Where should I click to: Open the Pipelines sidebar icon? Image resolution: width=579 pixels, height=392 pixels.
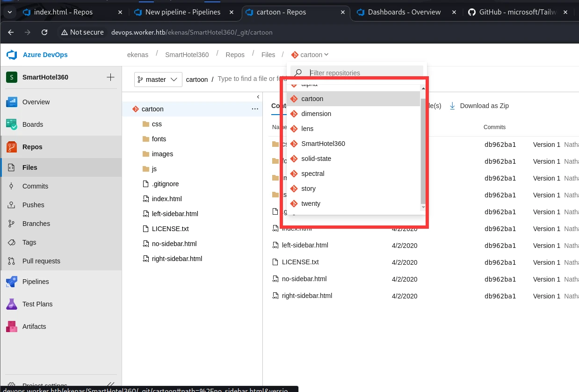12,282
